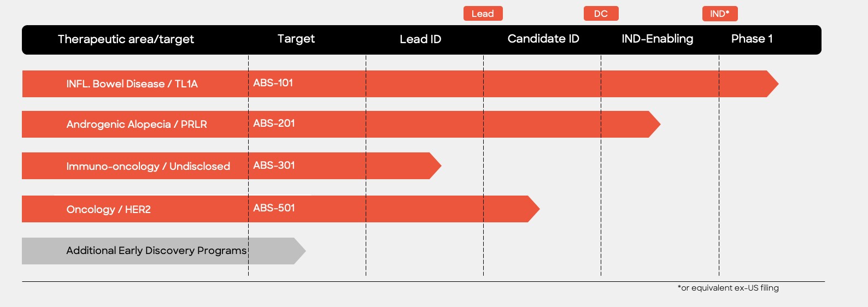Click the Immuno-oncology / Undisclosed row label
The height and width of the screenshot is (307, 868).
click(x=148, y=167)
